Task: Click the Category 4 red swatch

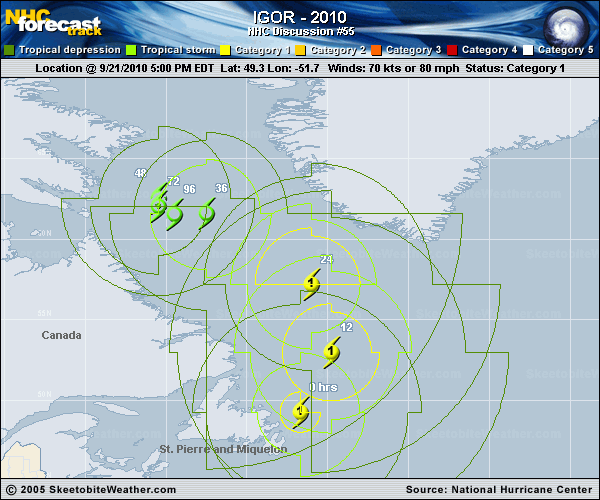Action: click(x=452, y=50)
